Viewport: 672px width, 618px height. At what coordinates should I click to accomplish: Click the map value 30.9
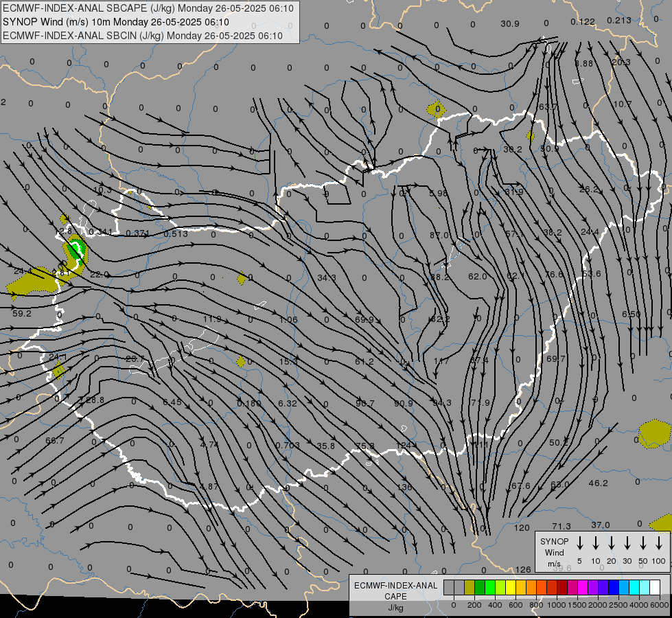(509, 24)
